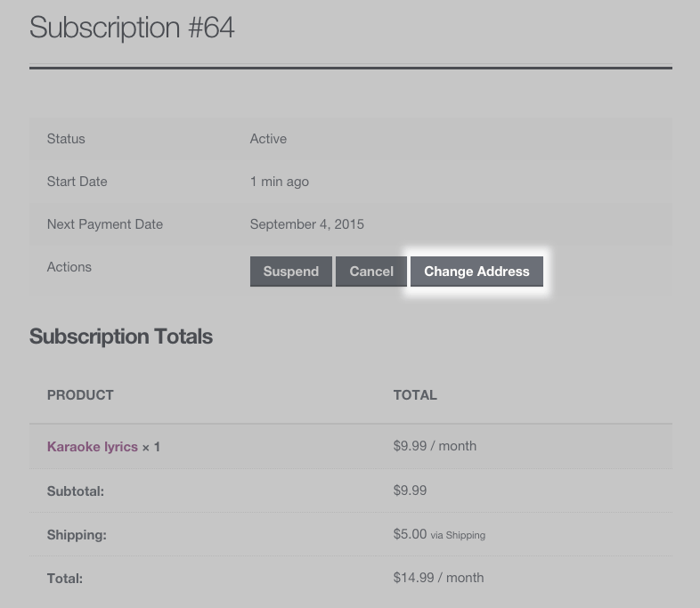Select the Active status value

click(x=268, y=139)
